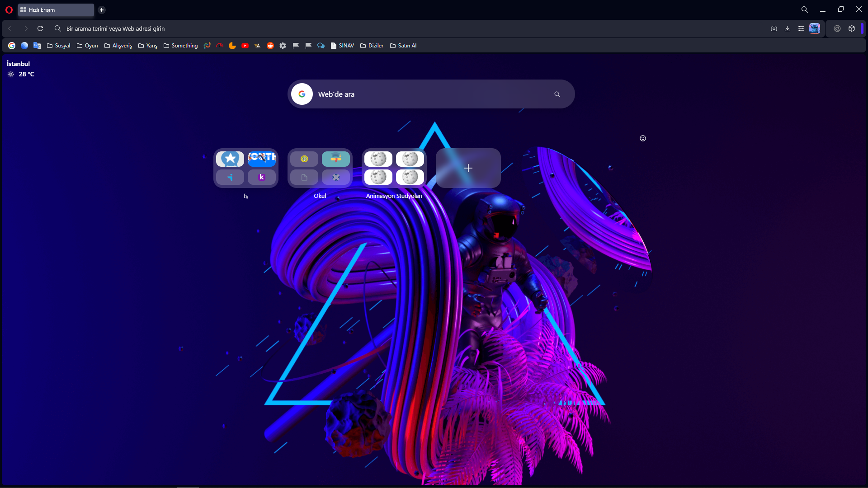Viewport: 868px width, 488px height.
Task: Open the Okul speed dial folder
Action: coord(320,168)
